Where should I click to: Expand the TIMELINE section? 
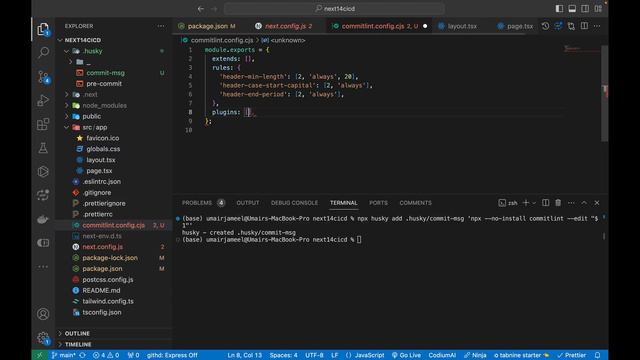78,344
